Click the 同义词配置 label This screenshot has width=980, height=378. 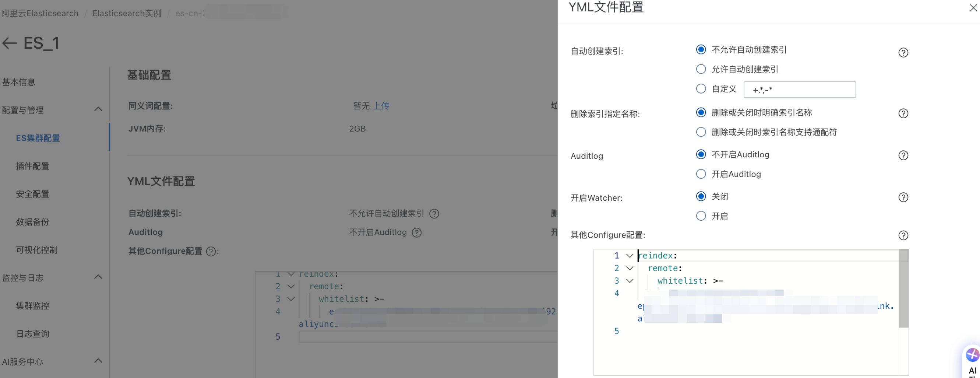coord(151,106)
